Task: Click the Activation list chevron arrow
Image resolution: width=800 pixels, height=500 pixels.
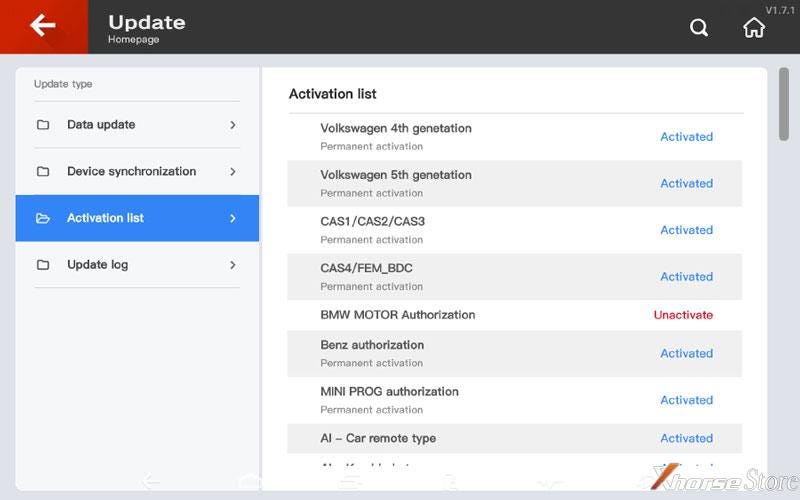Action: pyautogui.click(x=233, y=218)
